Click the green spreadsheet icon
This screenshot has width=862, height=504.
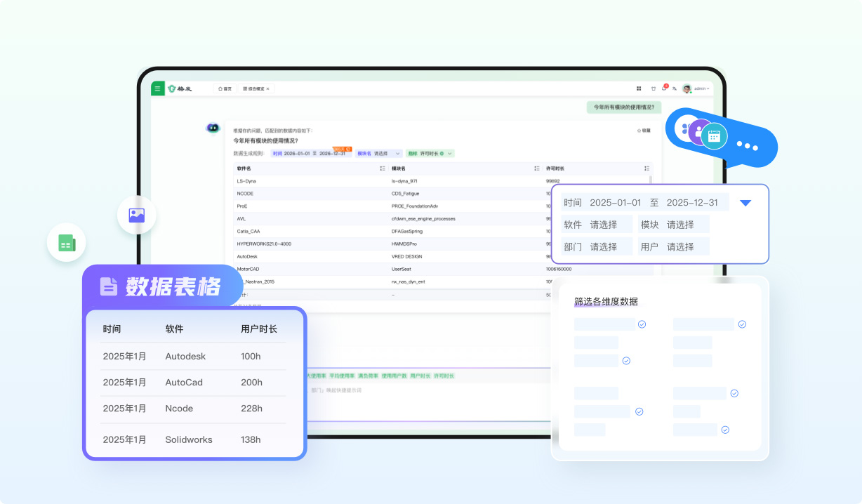[67, 244]
